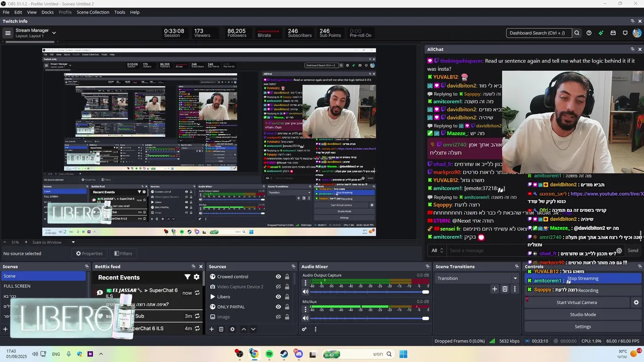Screen dimensions: 644x362
Task: Click Dashboard Search input box
Action: tap(539, 33)
